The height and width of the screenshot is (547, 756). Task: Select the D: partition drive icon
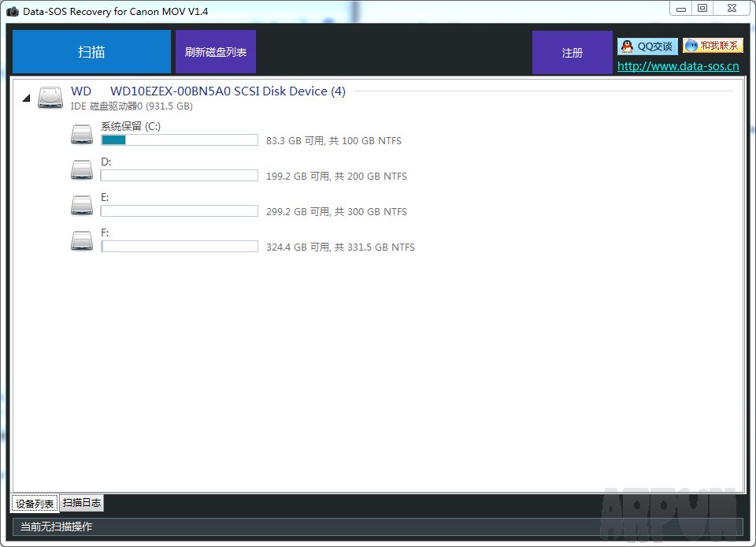coord(82,169)
